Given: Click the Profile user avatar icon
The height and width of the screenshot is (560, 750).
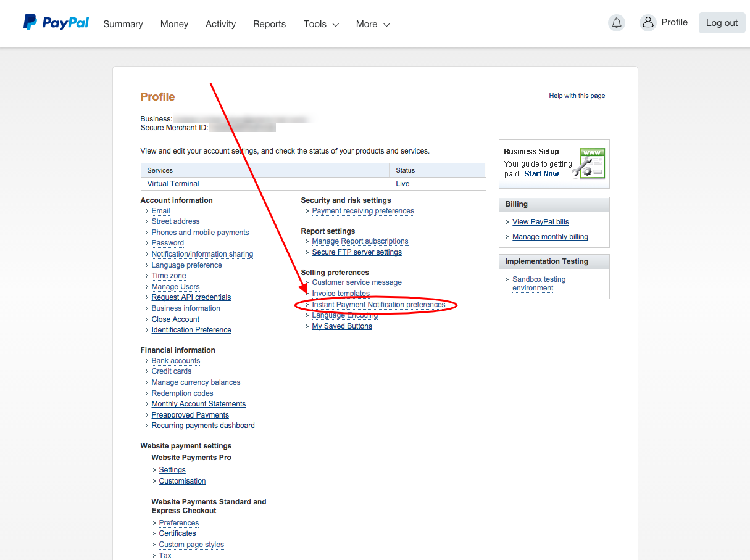Looking at the screenshot, I should [x=648, y=23].
